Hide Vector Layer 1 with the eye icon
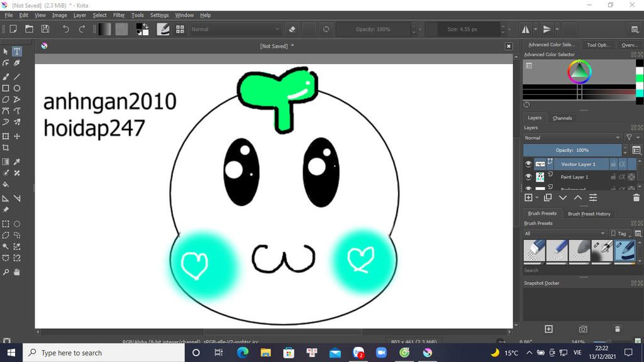This screenshot has width=644, height=362. (528, 164)
